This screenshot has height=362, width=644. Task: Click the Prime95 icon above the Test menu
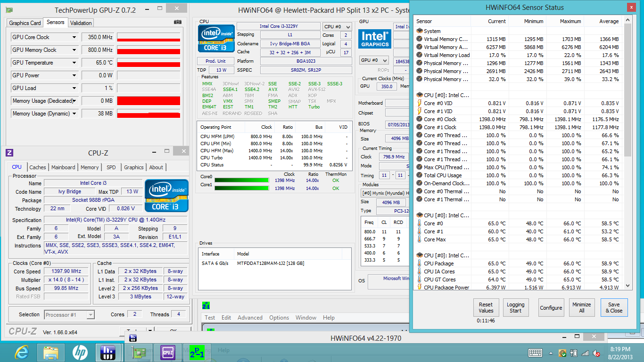[206, 305]
